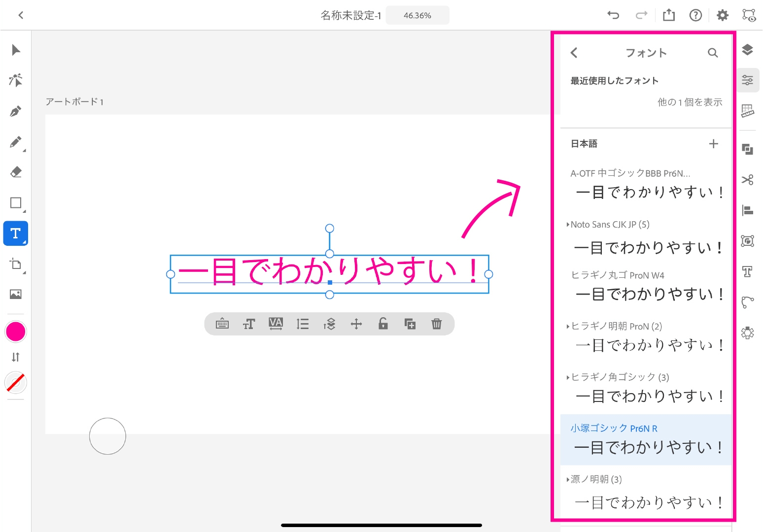Choose the Pencil drawing tool
This screenshot has width=763, height=532.
16,142
